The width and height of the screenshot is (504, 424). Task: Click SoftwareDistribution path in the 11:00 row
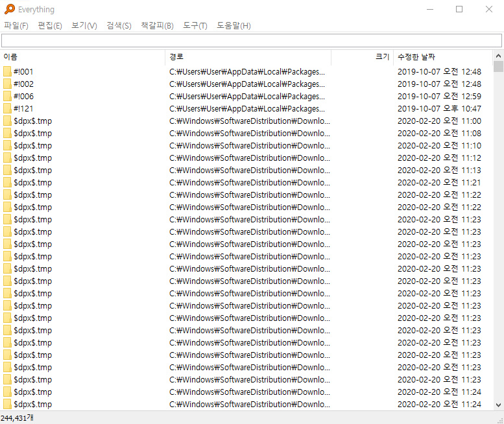(250, 121)
